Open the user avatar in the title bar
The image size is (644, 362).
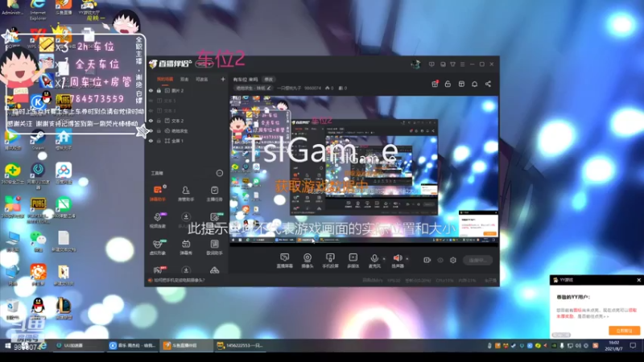coord(415,64)
